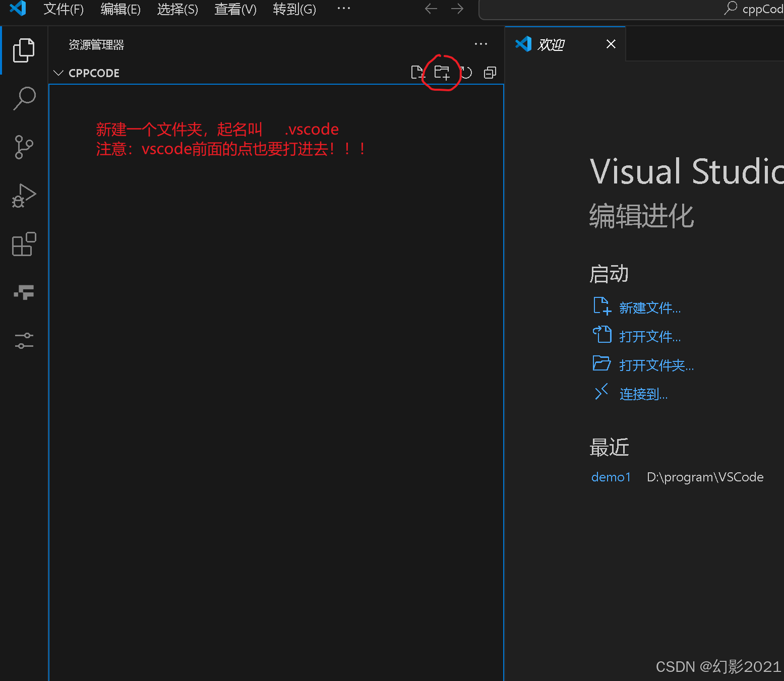The height and width of the screenshot is (681, 784).
Task: Open the CMake tools view icon
Action: 24,292
